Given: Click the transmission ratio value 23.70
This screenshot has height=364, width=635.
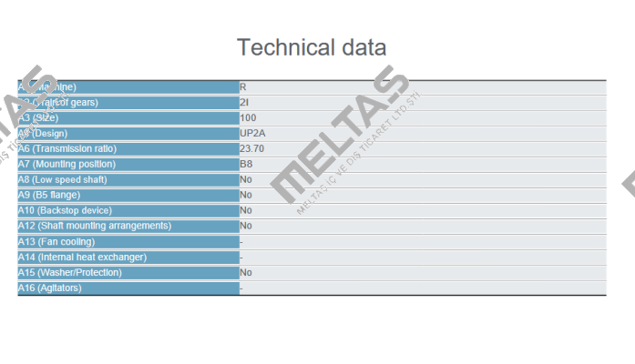Looking at the screenshot, I should pyautogui.click(x=251, y=148).
